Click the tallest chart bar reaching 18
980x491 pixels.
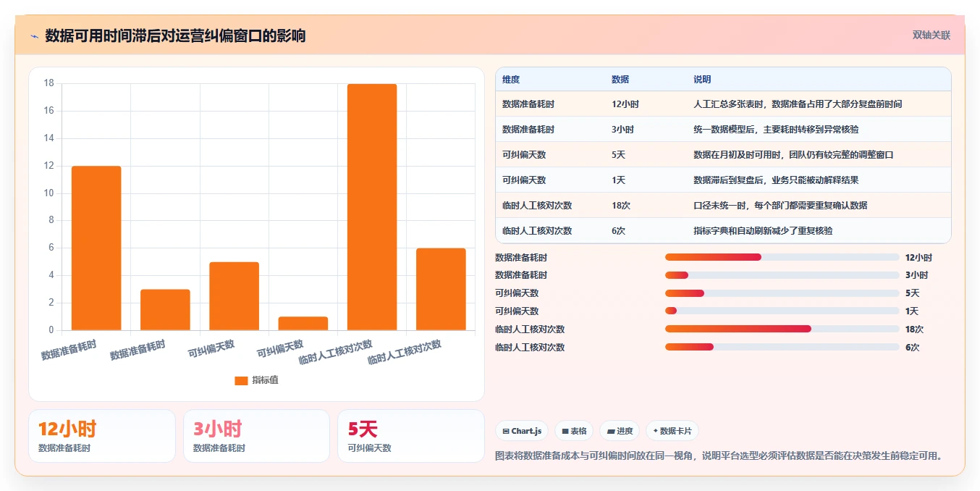[372, 207]
